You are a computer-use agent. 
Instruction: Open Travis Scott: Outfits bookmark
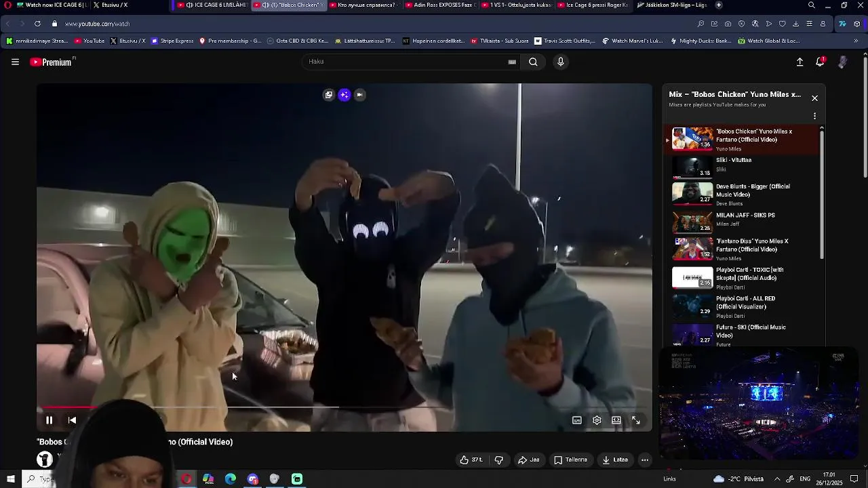point(565,41)
